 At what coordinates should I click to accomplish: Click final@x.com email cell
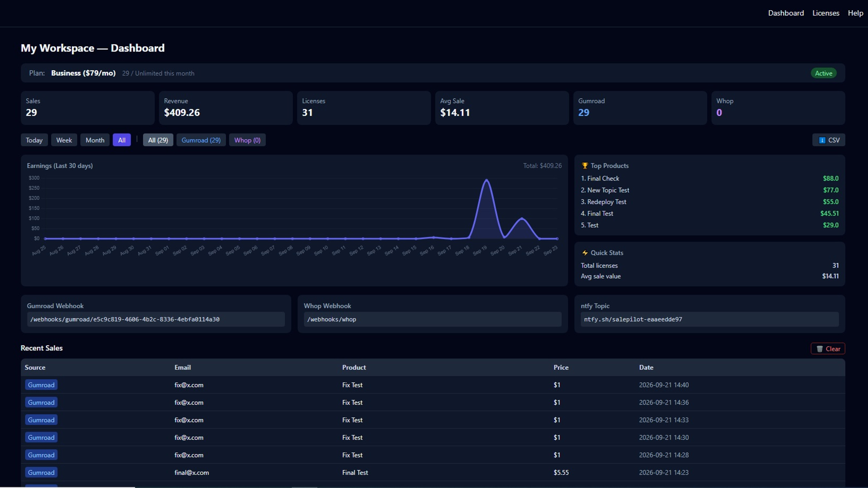[x=192, y=472]
